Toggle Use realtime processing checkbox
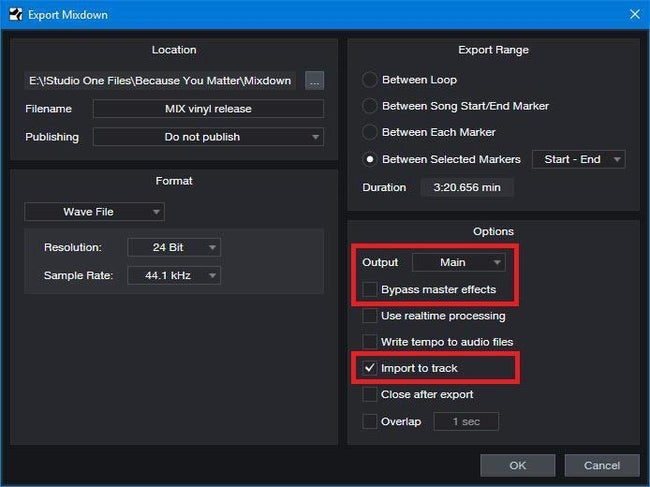Image resolution: width=650 pixels, height=487 pixels. [370, 316]
